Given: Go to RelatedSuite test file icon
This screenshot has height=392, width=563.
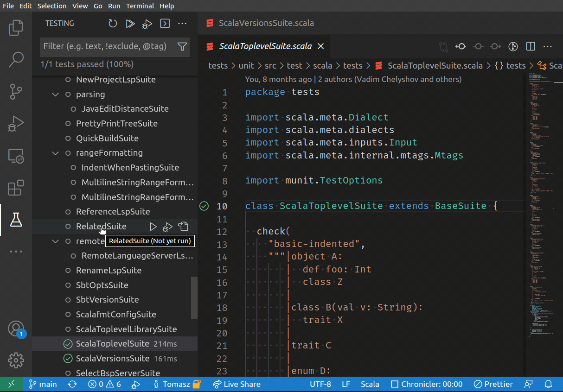Looking at the screenshot, I should 184,227.
